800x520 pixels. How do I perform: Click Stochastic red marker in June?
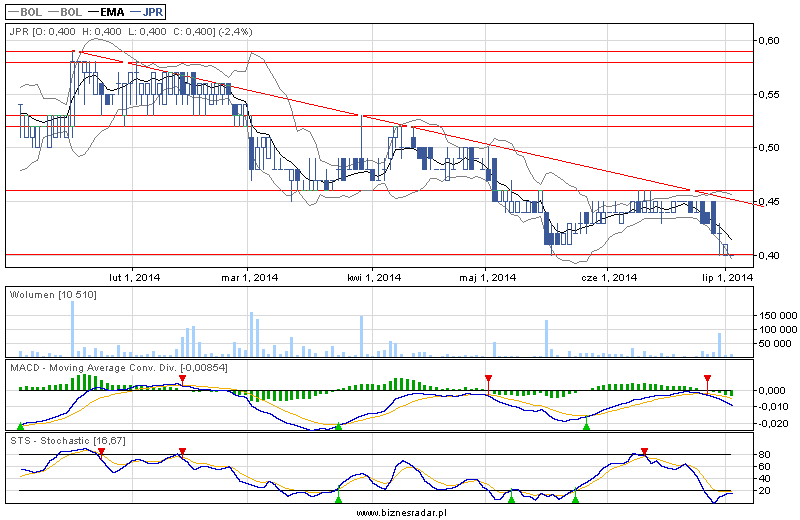coord(644,452)
